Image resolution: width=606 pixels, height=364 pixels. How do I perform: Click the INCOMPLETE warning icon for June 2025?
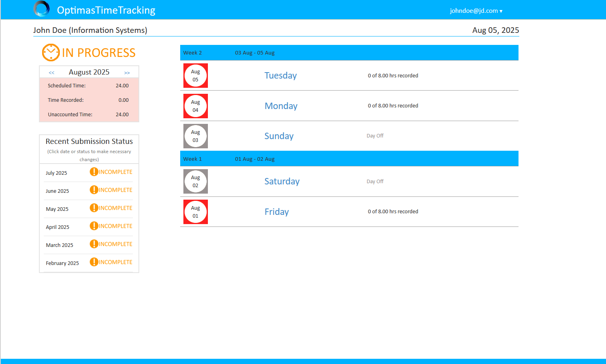pyautogui.click(x=94, y=190)
